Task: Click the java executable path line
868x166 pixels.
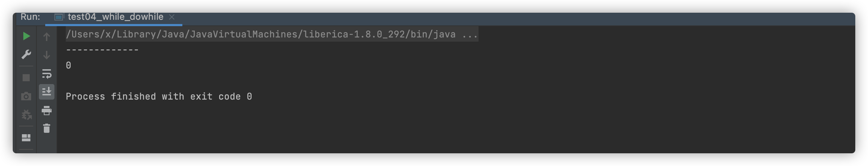Action: (x=260, y=35)
